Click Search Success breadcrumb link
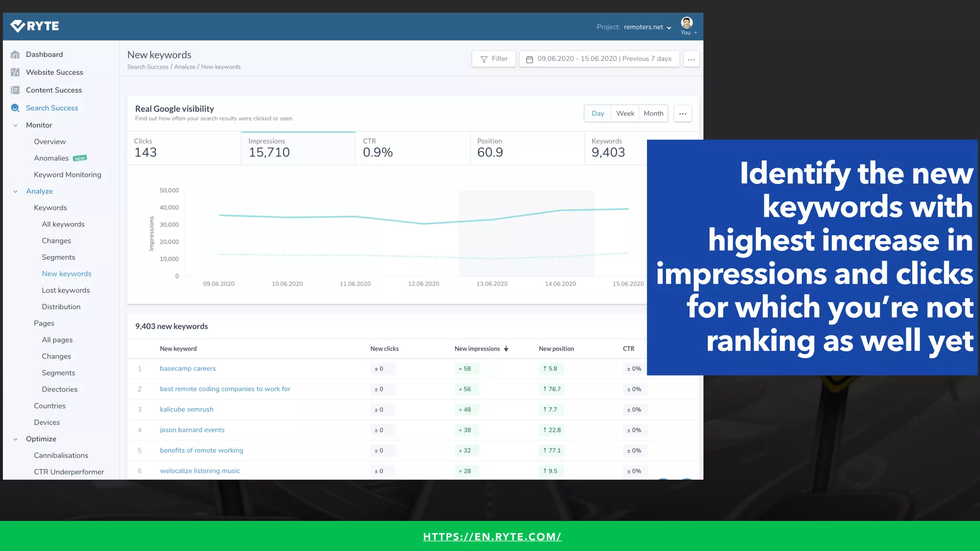 [x=148, y=67]
